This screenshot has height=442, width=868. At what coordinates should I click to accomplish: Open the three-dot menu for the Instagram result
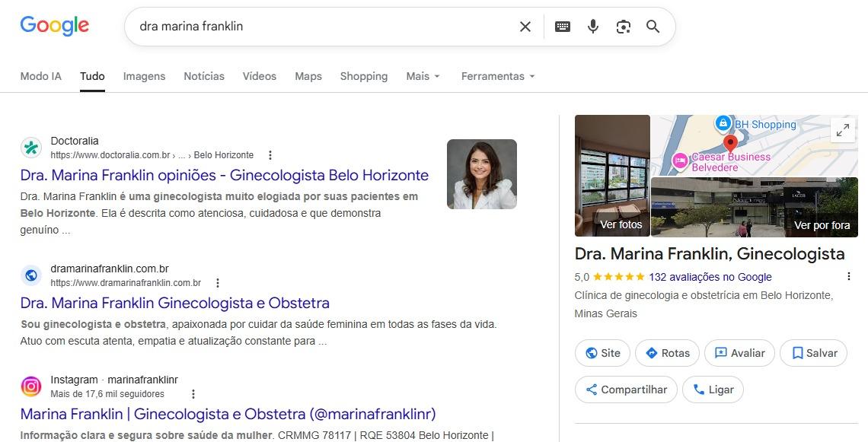193,394
